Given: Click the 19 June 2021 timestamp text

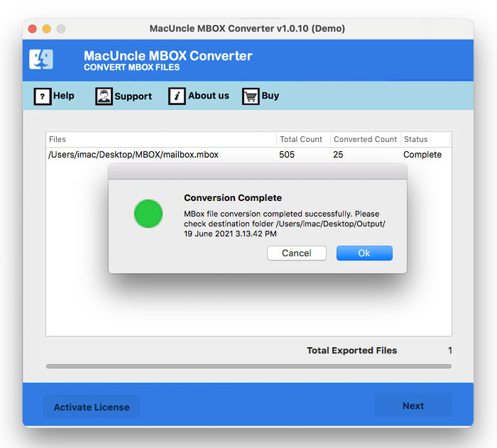Looking at the screenshot, I should click(x=230, y=234).
